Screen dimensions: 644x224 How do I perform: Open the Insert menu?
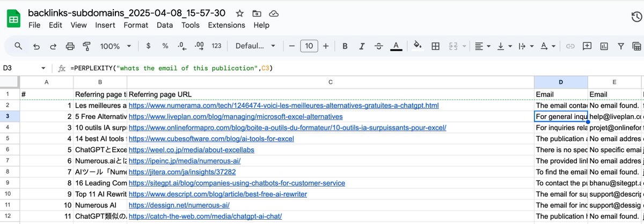(x=105, y=25)
